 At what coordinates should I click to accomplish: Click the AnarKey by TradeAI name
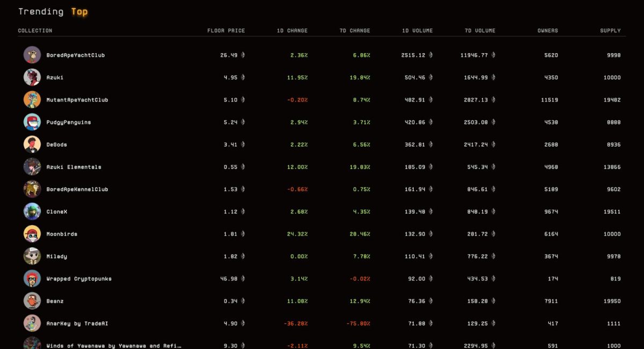point(77,324)
